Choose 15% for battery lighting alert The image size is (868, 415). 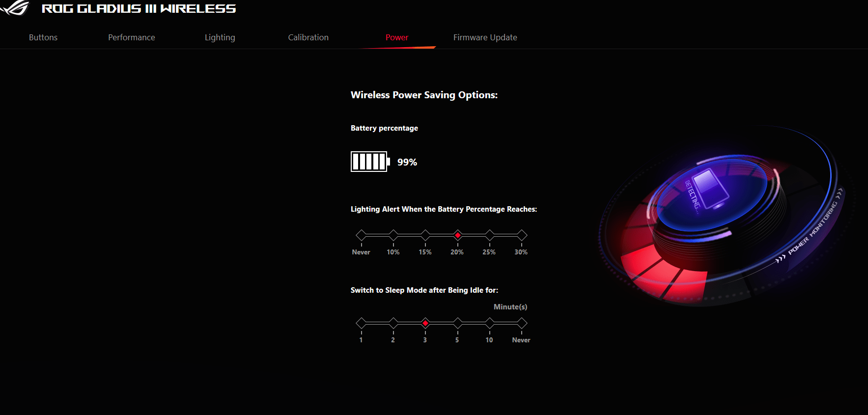click(x=425, y=235)
